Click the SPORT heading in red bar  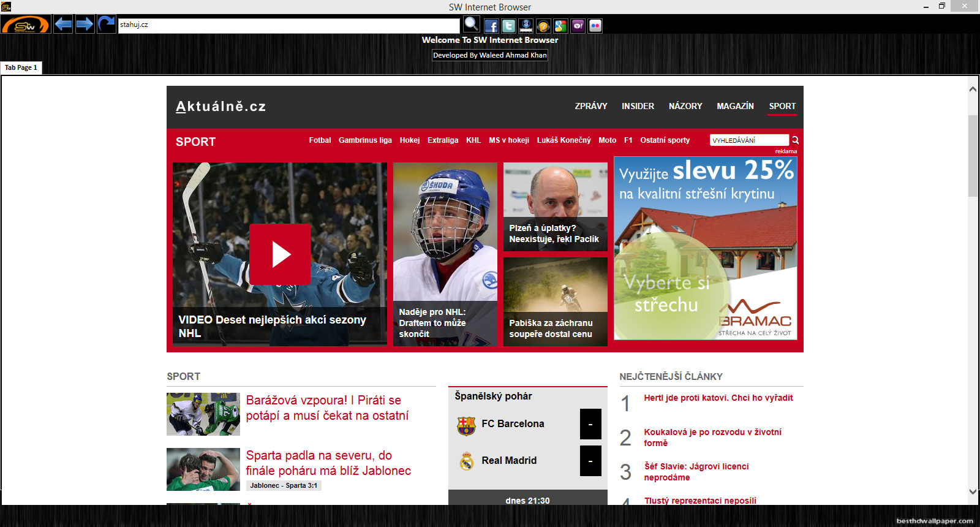(195, 142)
